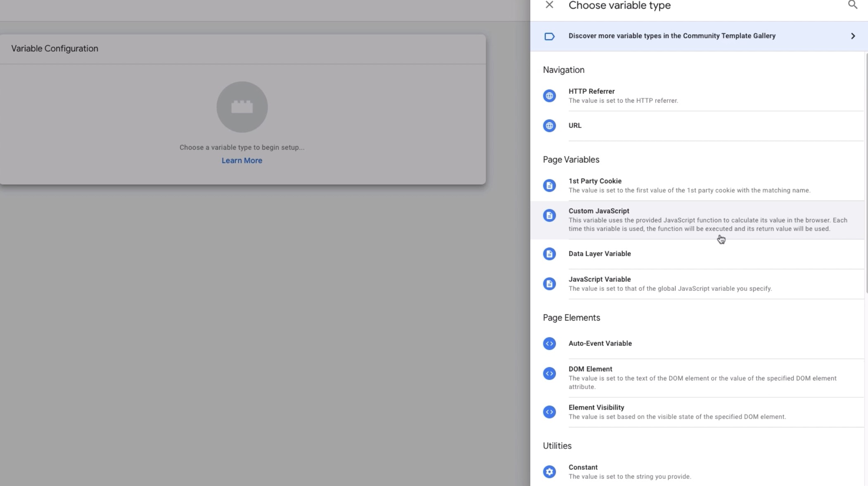Screen dimensions: 868x486
Task: Choose Data Layer Variable label
Action: point(599,254)
